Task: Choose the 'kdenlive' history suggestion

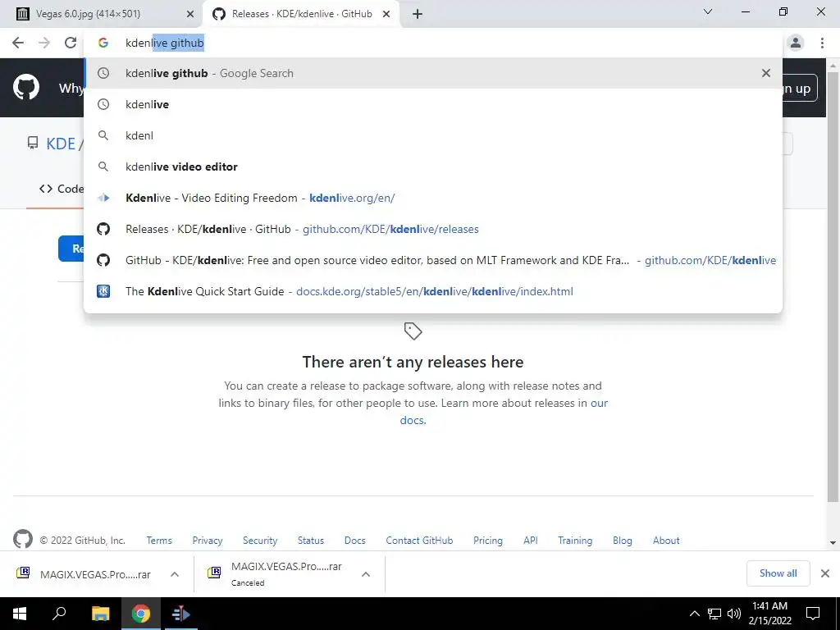Action: (433, 104)
